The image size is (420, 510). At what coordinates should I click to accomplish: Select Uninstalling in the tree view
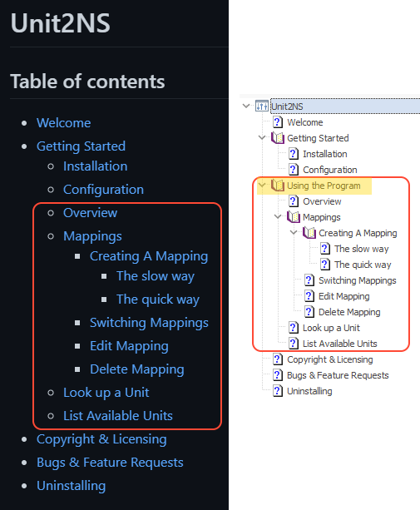click(309, 391)
